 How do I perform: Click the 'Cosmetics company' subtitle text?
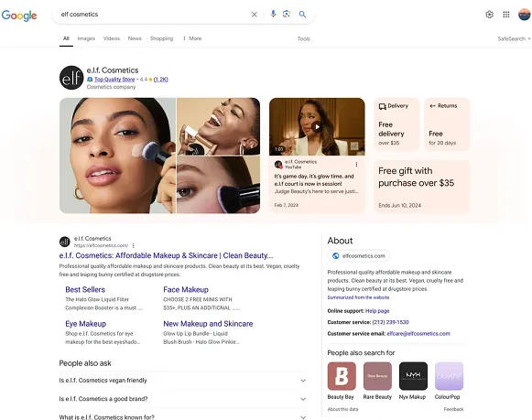[111, 87]
